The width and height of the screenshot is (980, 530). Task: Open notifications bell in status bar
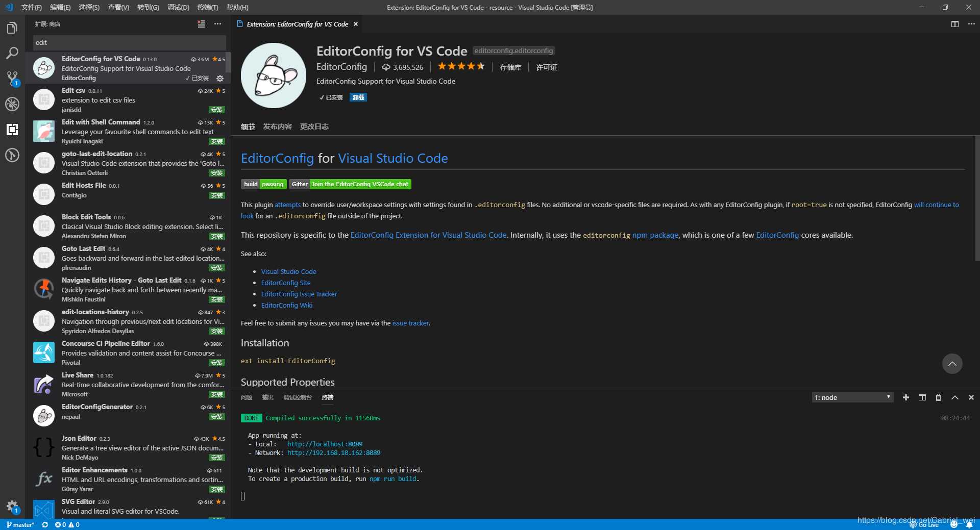coord(969,524)
